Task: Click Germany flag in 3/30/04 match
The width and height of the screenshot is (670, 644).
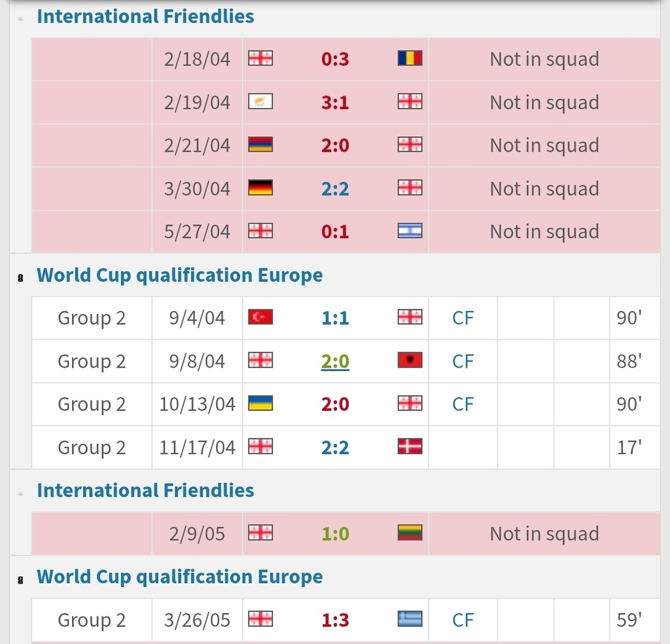Action: [260, 188]
